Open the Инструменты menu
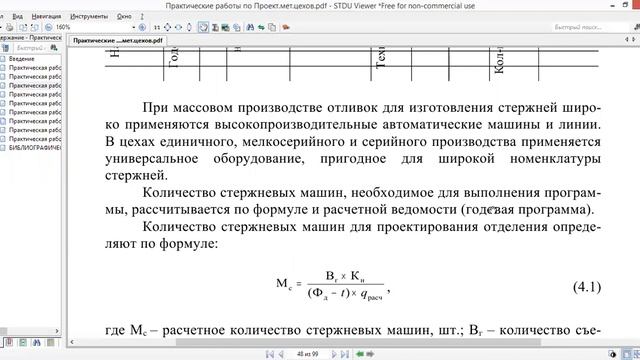Image resolution: width=640 pixels, height=360 pixels. click(x=89, y=16)
